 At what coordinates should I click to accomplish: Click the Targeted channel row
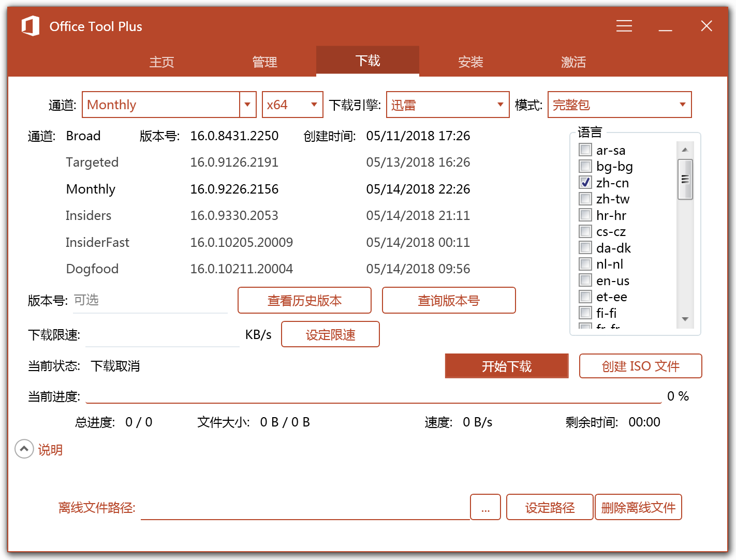click(92, 163)
